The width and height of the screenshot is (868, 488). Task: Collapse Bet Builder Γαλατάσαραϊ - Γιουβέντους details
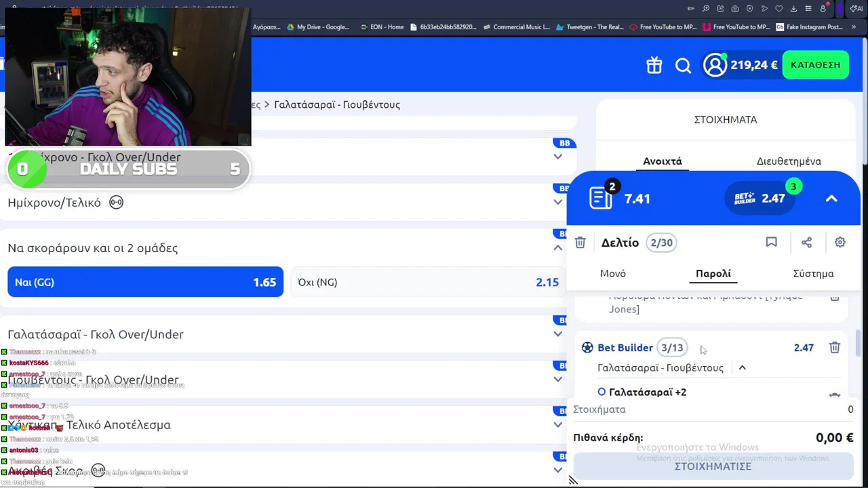click(x=742, y=368)
